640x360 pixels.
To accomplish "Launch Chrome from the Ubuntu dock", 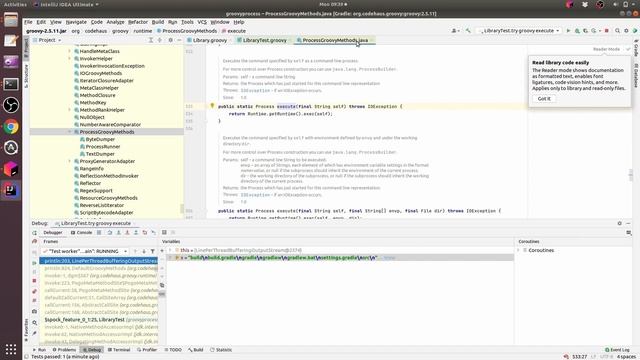I will pos(11,127).
